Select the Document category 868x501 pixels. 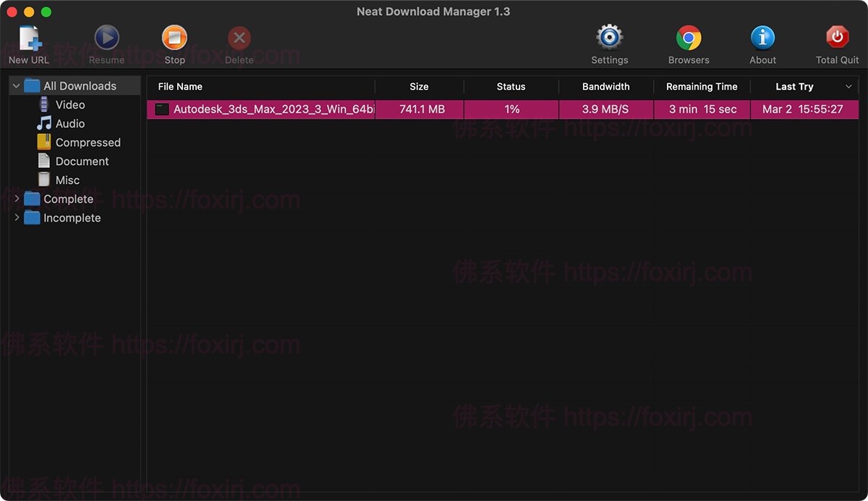click(80, 161)
